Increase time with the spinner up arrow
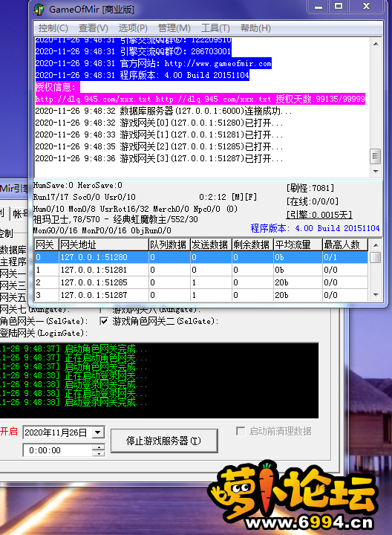The image size is (392, 535). (x=99, y=447)
